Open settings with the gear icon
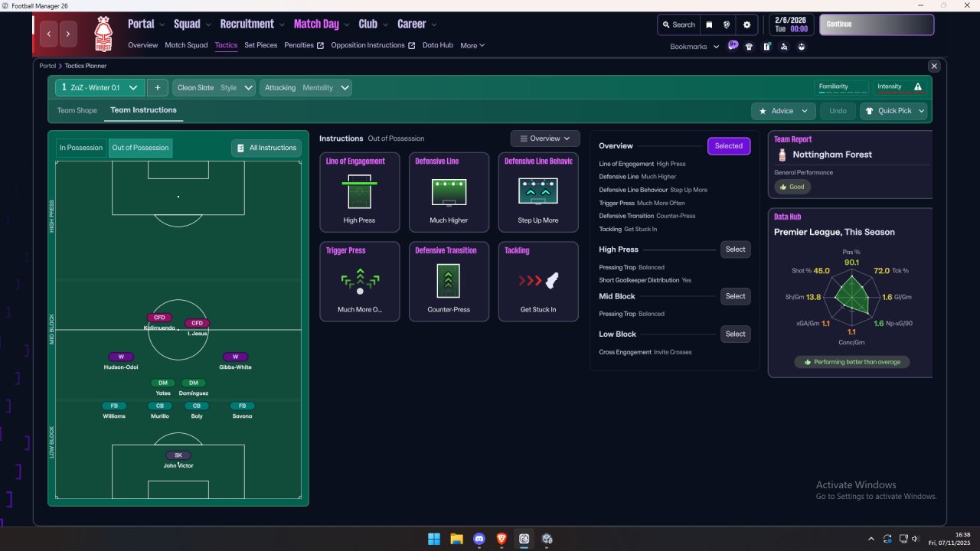 747,24
